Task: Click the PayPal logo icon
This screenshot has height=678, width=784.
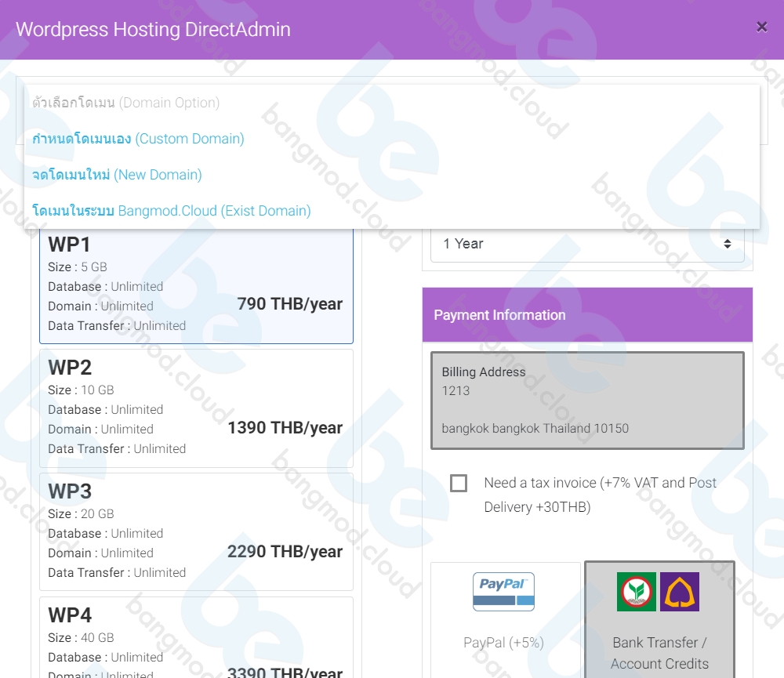Action: pos(503,592)
